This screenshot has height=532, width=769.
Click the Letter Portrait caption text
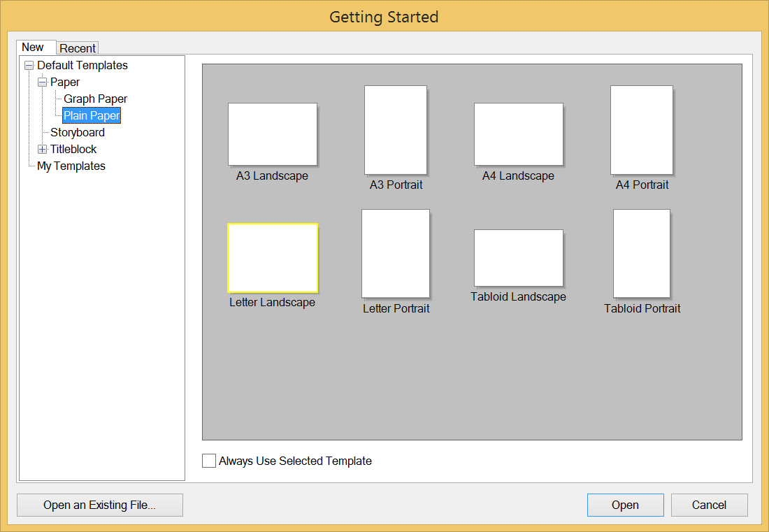point(396,308)
